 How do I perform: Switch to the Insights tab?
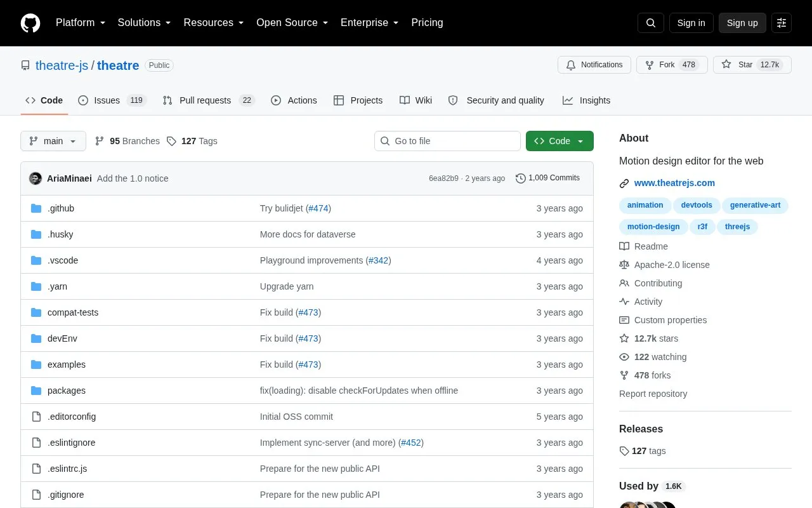586,100
